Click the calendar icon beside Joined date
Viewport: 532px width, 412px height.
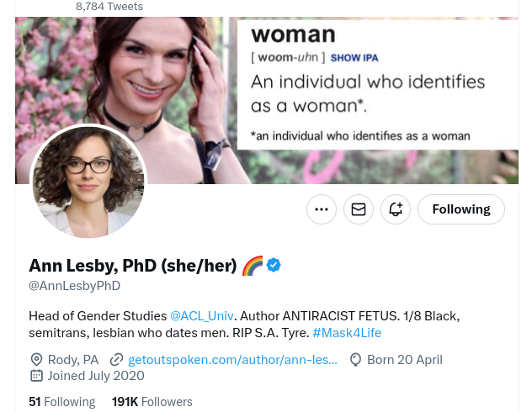coord(36,376)
